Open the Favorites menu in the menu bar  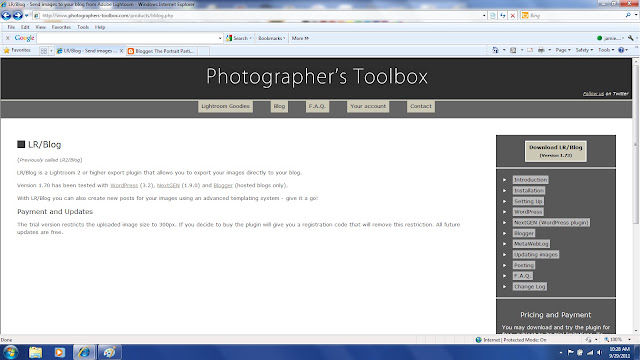click(x=61, y=27)
